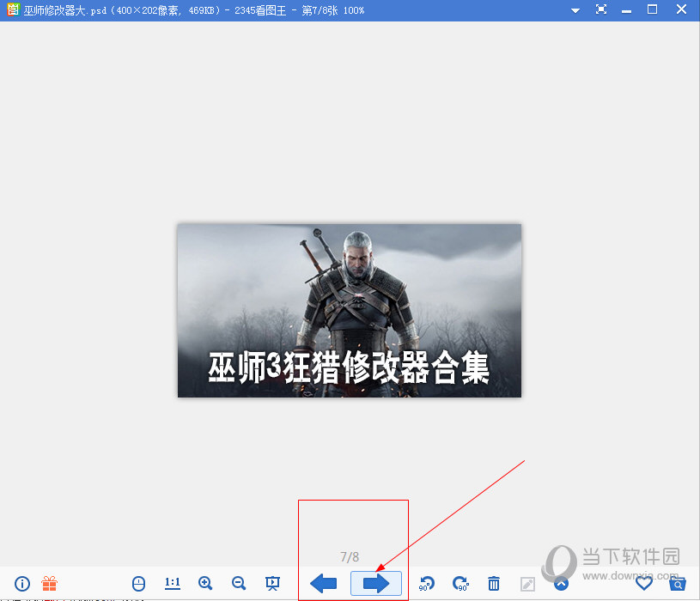Toggle fullscreen view mode
Screen dimensions: 700x601
[601, 9]
